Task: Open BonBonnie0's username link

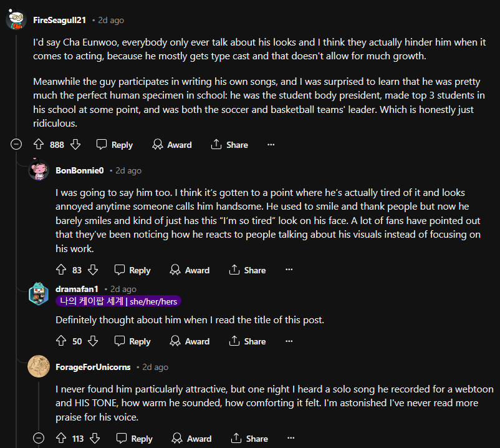Action: [79, 170]
